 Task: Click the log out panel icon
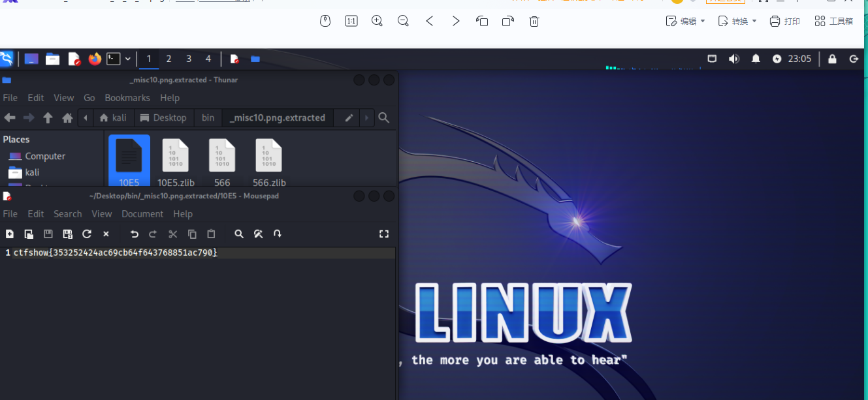click(854, 59)
